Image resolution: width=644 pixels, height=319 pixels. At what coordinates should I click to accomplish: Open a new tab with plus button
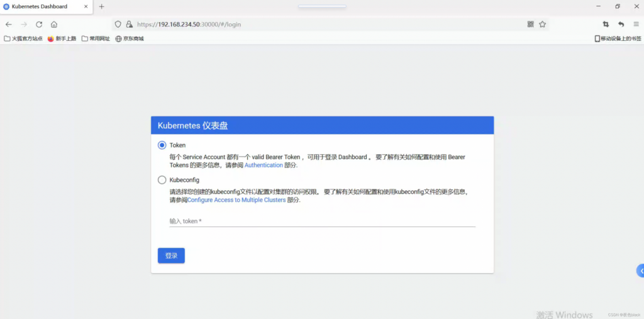pos(101,6)
